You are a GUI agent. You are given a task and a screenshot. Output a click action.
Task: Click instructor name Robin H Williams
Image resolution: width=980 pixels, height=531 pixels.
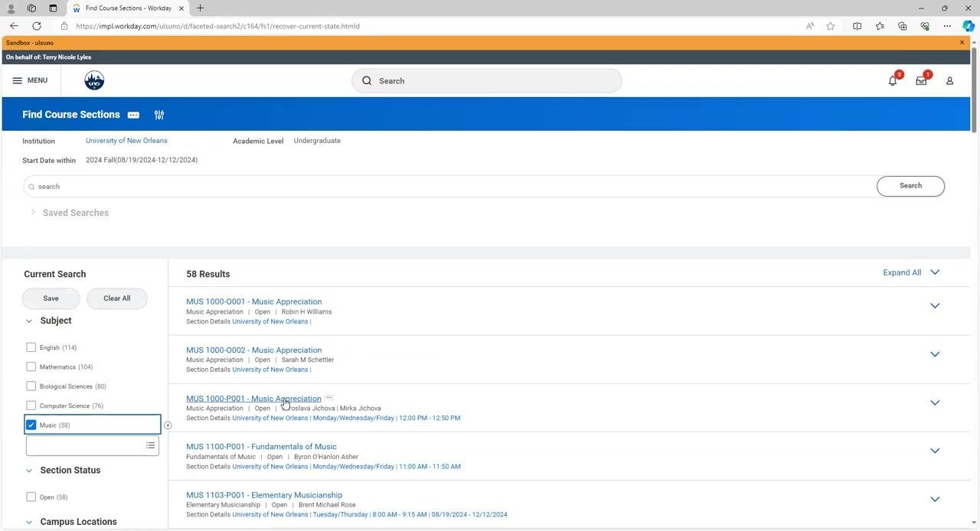point(306,311)
